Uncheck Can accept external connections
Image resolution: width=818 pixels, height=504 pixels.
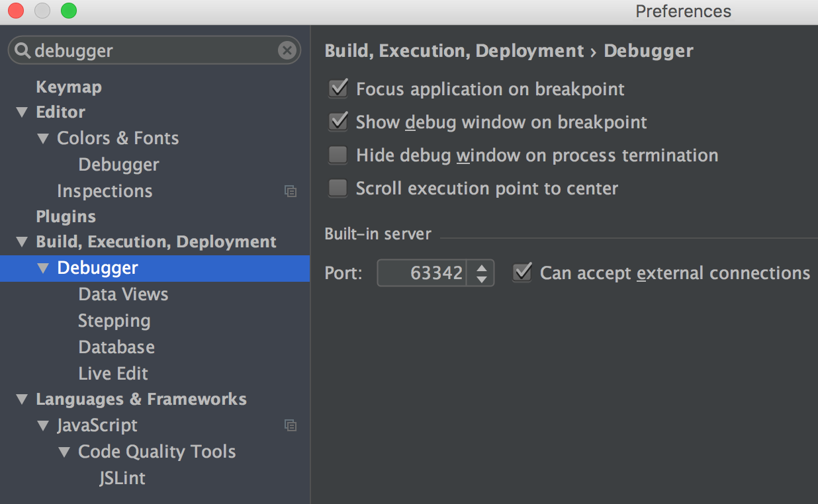click(521, 273)
